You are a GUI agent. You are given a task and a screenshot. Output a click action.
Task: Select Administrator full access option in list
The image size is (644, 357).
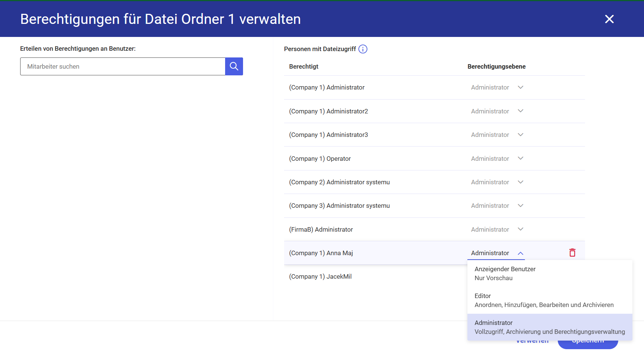coord(550,327)
